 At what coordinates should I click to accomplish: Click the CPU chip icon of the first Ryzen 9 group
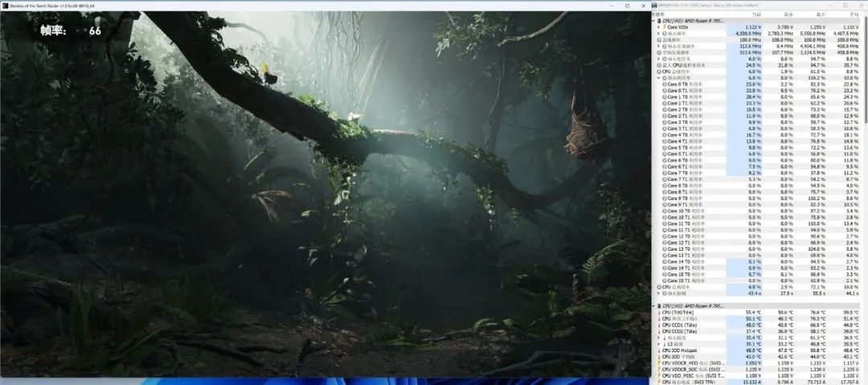pyautogui.click(x=659, y=21)
